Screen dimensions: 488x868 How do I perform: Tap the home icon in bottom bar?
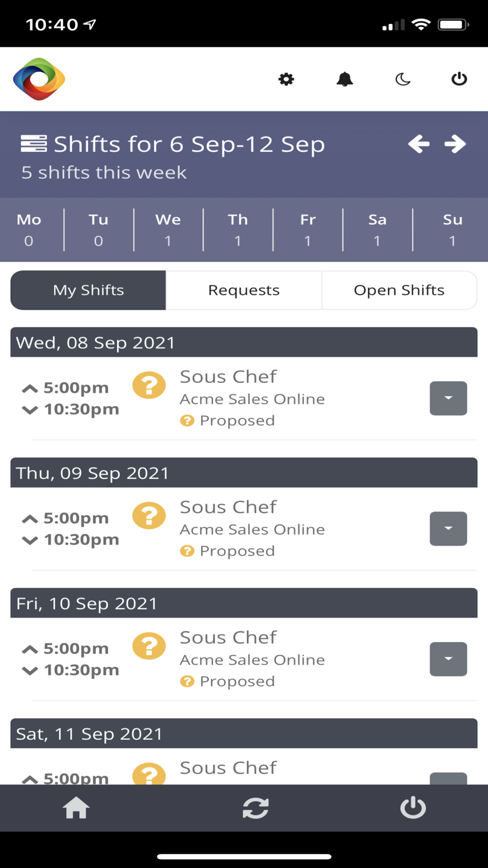tap(76, 807)
